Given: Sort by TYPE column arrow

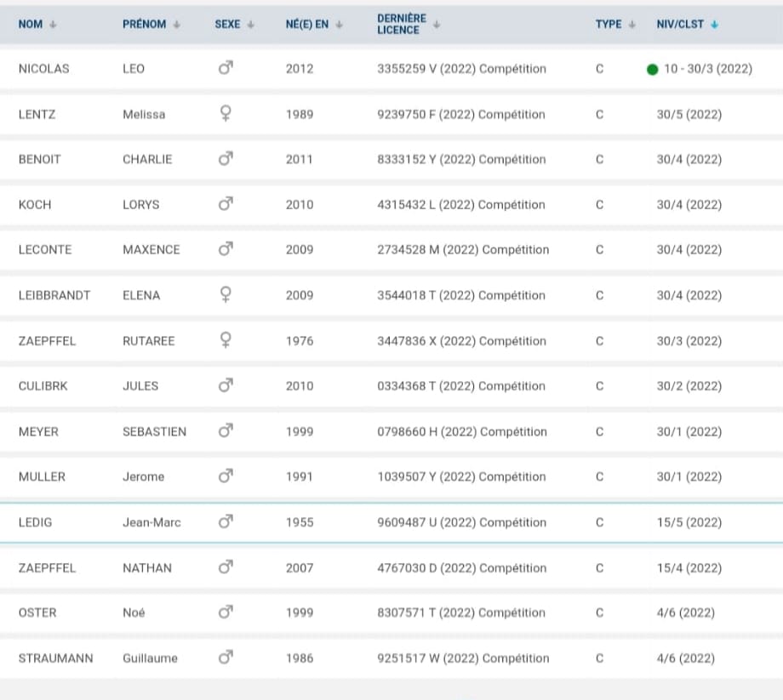Looking at the screenshot, I should (x=632, y=25).
